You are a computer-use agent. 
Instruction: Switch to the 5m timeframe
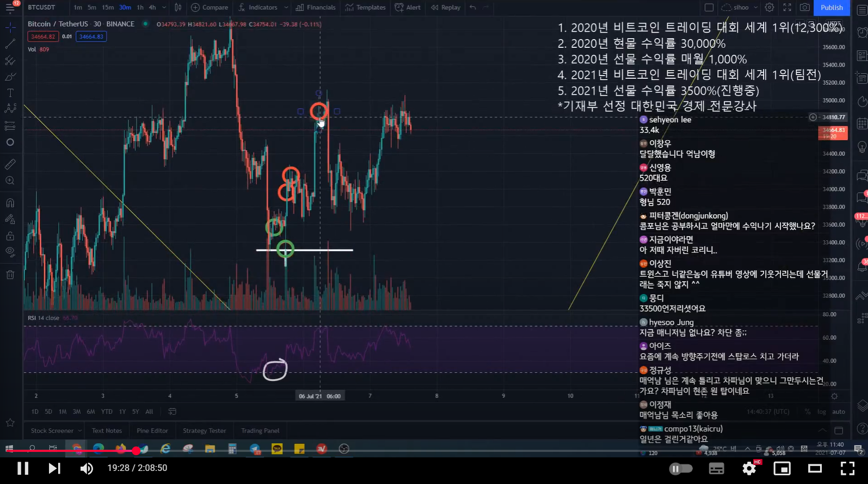(92, 8)
